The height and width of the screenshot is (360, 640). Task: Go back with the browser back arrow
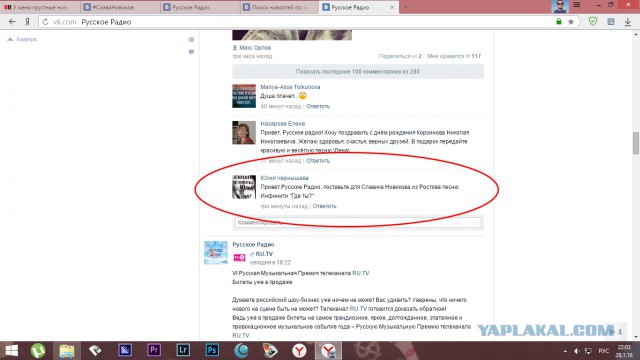pos(12,22)
